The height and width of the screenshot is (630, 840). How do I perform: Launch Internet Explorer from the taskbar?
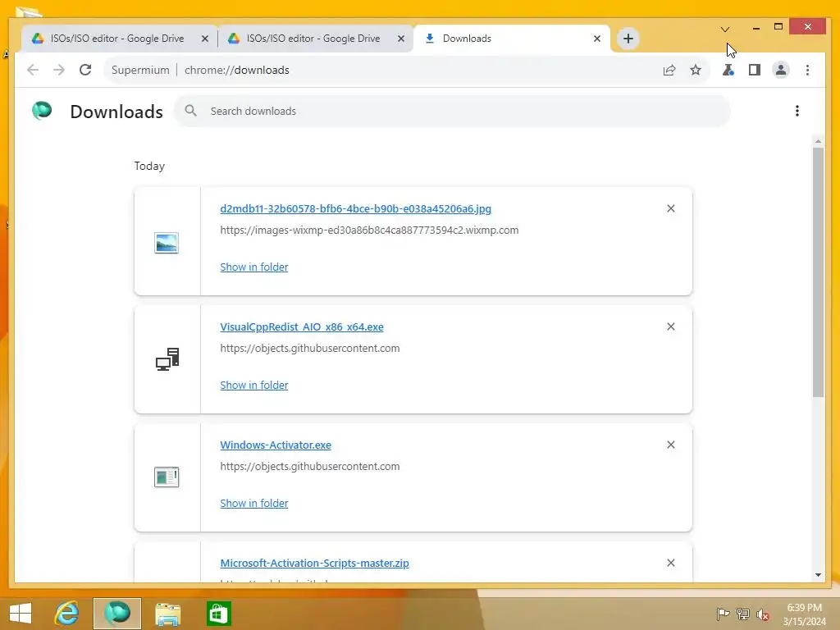coord(67,614)
